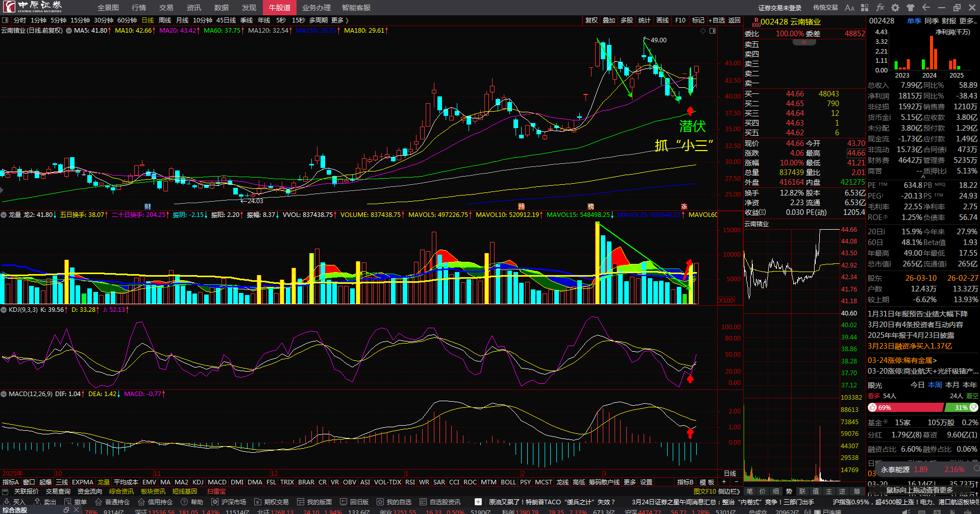This screenshot has width=980, height=514.
Task: Click the 帮助 help icon
Action: (184, 502)
